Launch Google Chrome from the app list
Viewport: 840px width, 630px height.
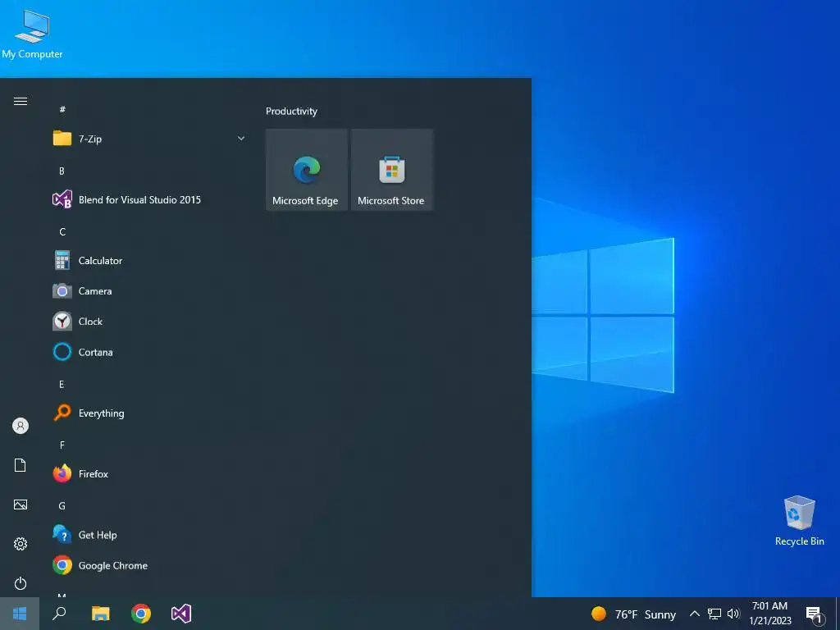[x=148, y=565]
